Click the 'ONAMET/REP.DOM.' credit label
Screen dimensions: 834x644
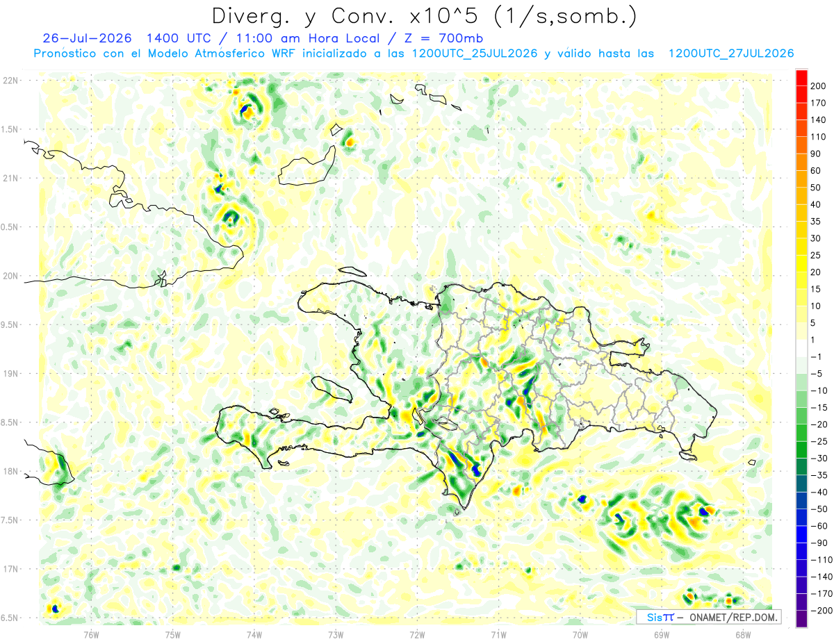click(733, 617)
